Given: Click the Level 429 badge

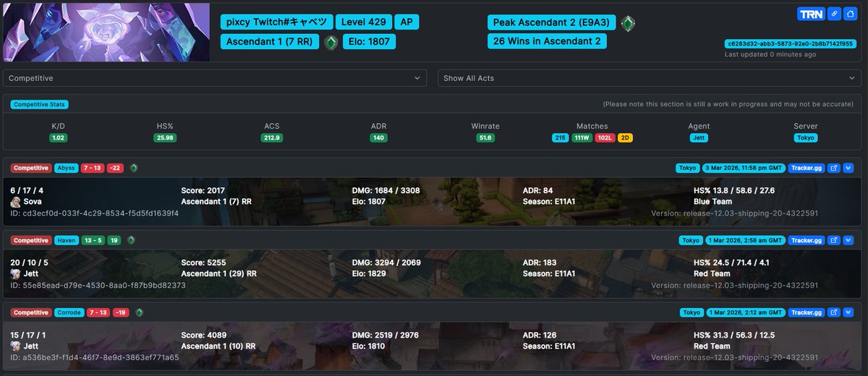Looking at the screenshot, I should [364, 22].
